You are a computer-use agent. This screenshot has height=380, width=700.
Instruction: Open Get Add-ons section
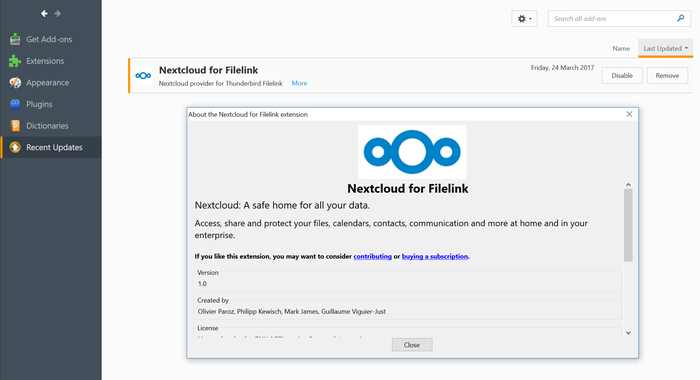pyautogui.click(x=51, y=39)
